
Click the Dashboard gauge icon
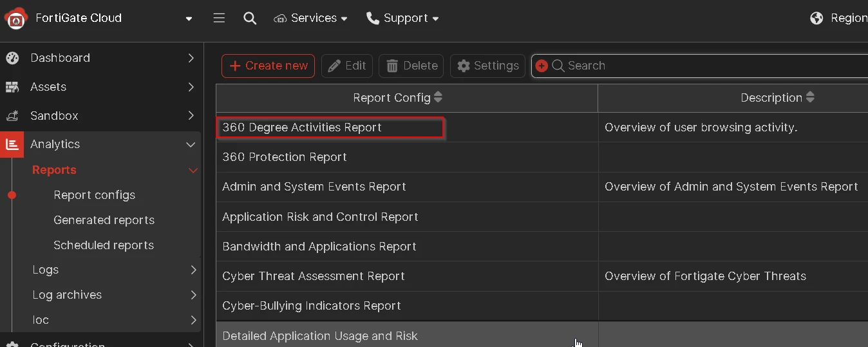[12, 58]
